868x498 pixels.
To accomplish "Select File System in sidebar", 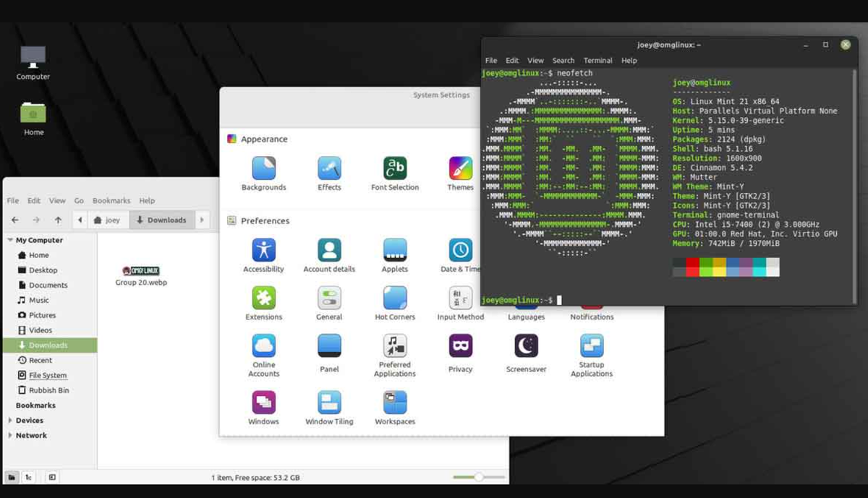I will (48, 375).
